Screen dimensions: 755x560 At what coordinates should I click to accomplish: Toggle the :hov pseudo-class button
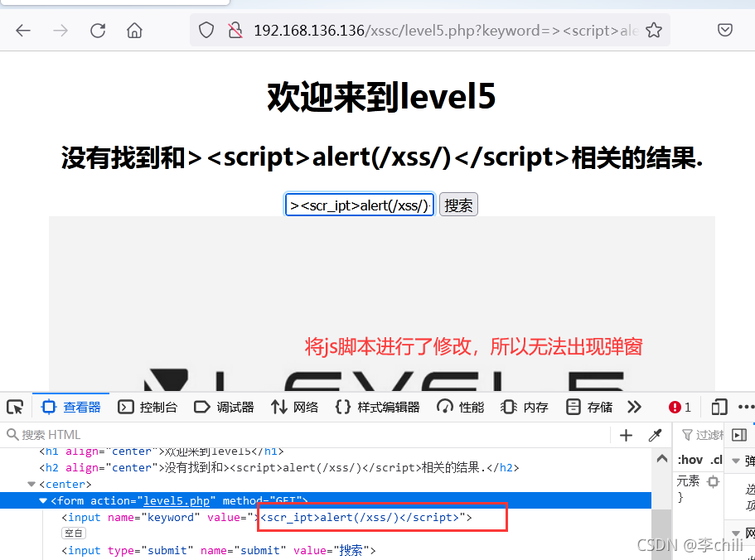point(690,460)
